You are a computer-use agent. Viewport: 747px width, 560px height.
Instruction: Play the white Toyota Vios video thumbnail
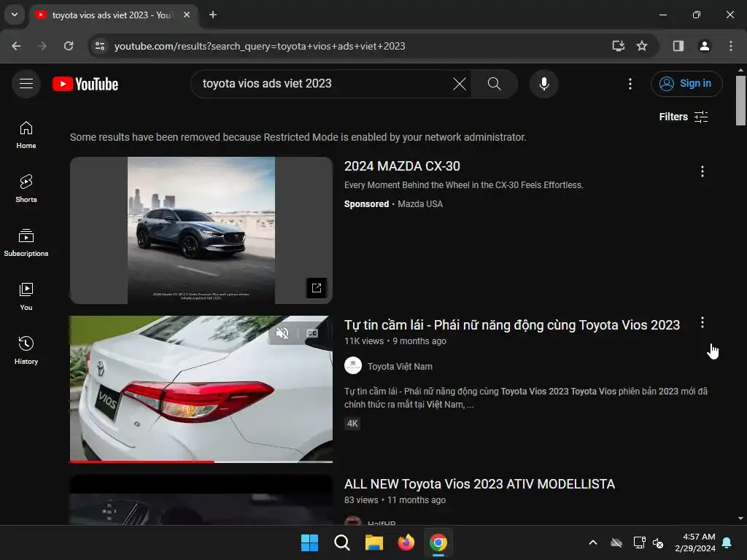[x=201, y=389]
